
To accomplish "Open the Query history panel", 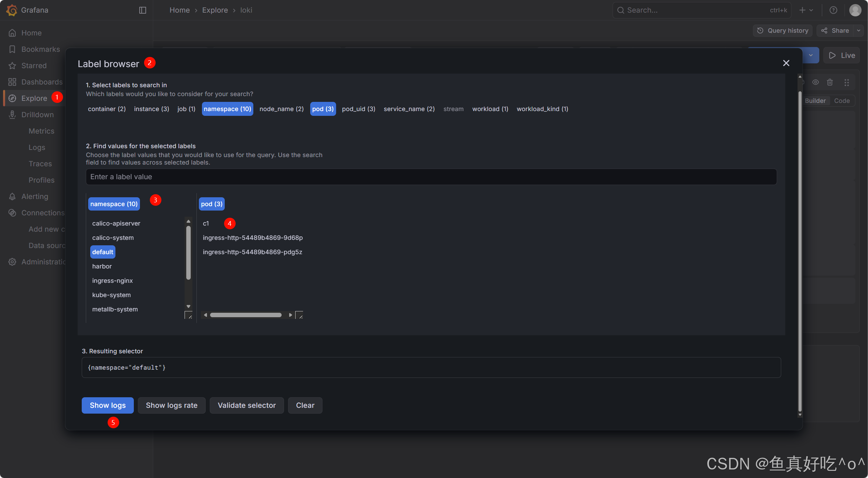I will coord(783,31).
